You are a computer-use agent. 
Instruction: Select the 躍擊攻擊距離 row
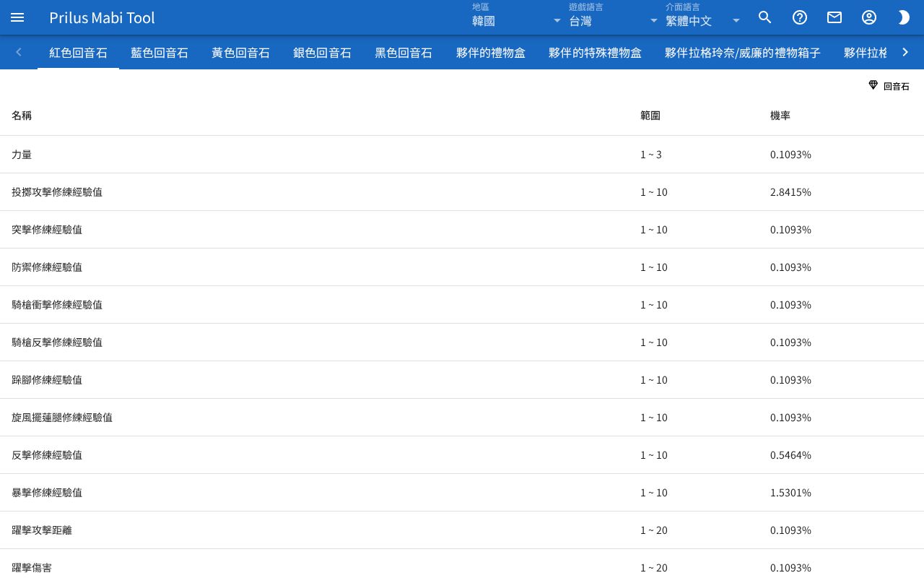(x=462, y=530)
